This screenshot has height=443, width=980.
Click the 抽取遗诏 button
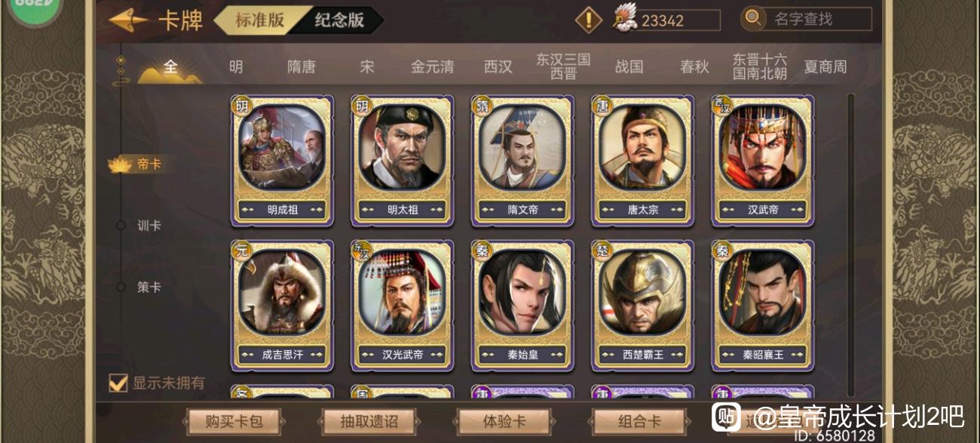pos(369,421)
